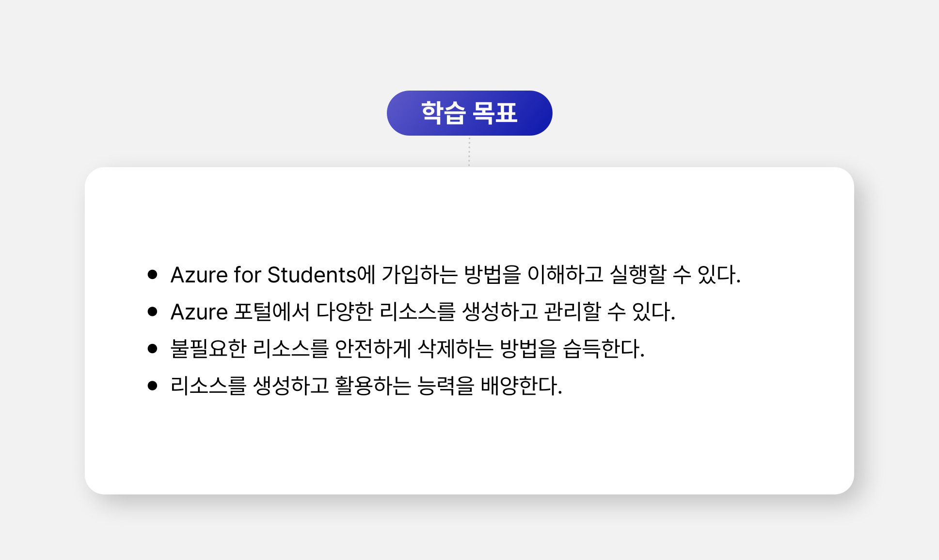The image size is (939, 560).
Task: Select the word "능력을" in fourth bullet
Action: 446,386
